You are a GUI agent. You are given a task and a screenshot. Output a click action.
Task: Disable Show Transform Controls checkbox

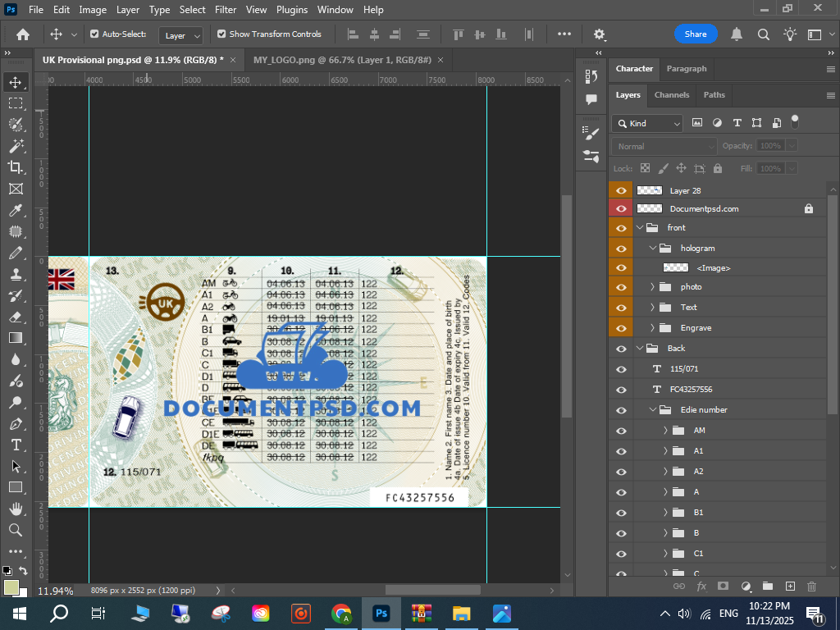click(x=221, y=34)
